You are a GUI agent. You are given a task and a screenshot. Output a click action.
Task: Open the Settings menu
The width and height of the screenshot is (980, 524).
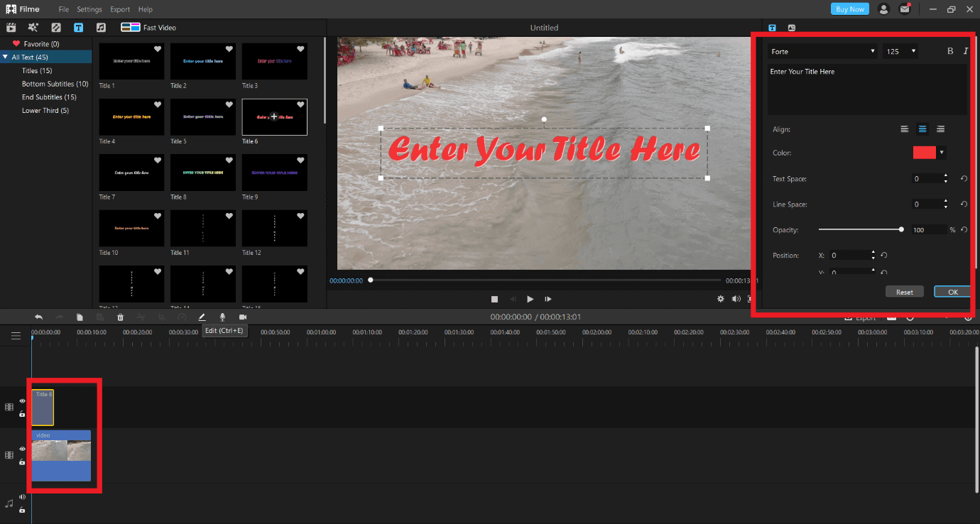click(89, 9)
